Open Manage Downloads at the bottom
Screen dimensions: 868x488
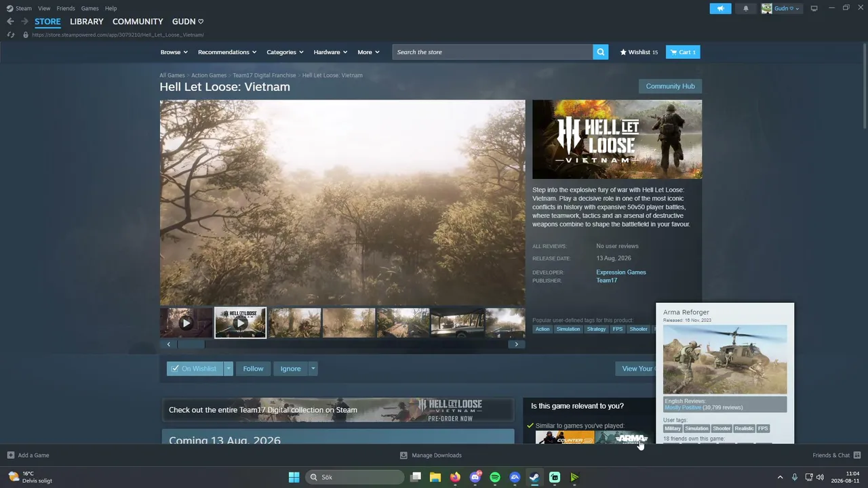click(x=431, y=455)
